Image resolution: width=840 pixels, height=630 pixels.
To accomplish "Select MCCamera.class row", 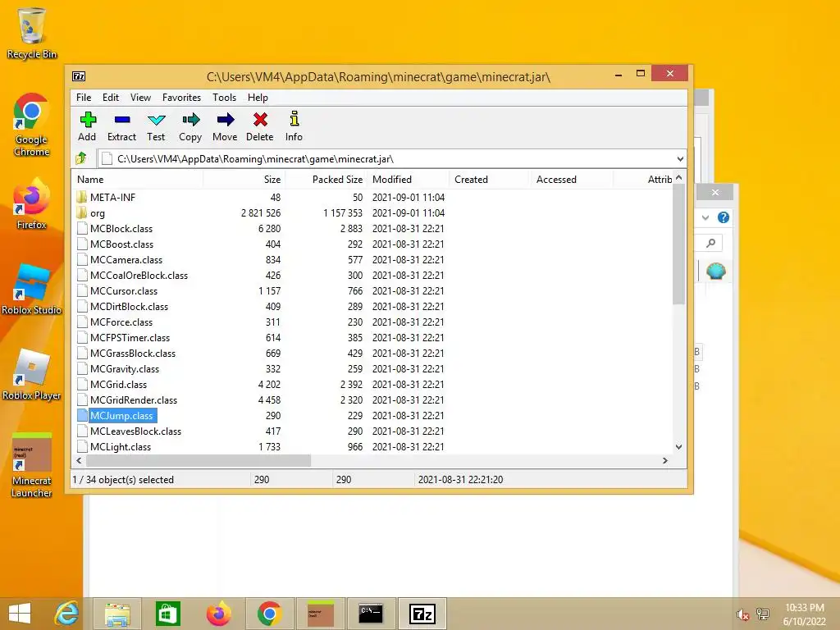I will coord(372,260).
